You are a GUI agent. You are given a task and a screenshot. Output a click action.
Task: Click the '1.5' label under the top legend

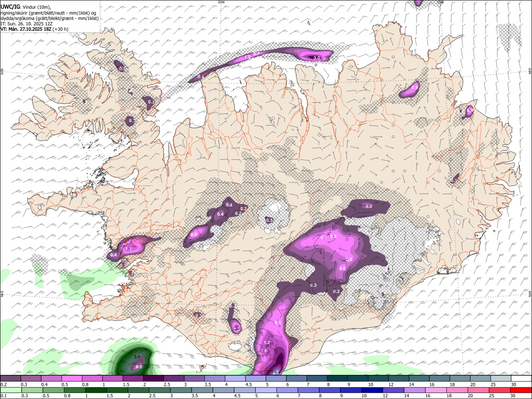tap(126, 384)
